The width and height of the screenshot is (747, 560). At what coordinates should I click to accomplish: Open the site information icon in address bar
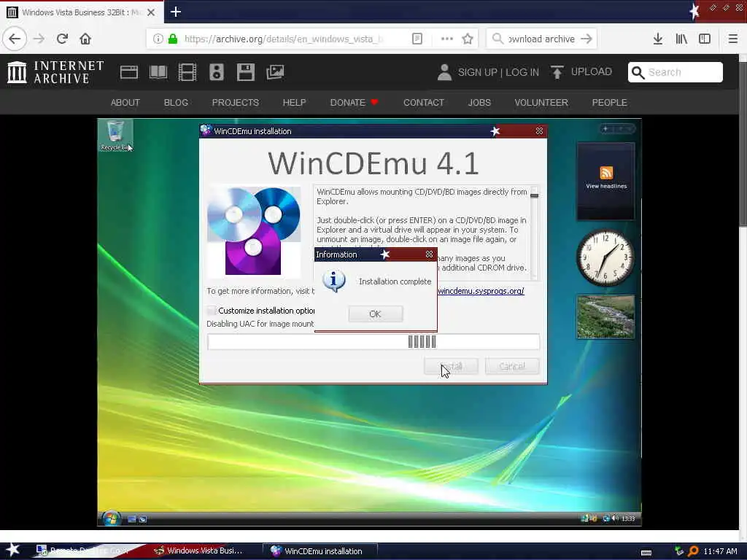158,39
